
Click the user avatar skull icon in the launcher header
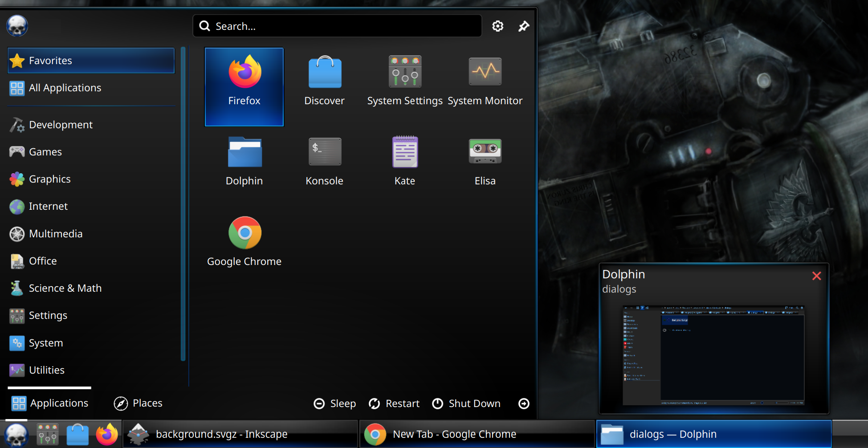pyautogui.click(x=17, y=26)
